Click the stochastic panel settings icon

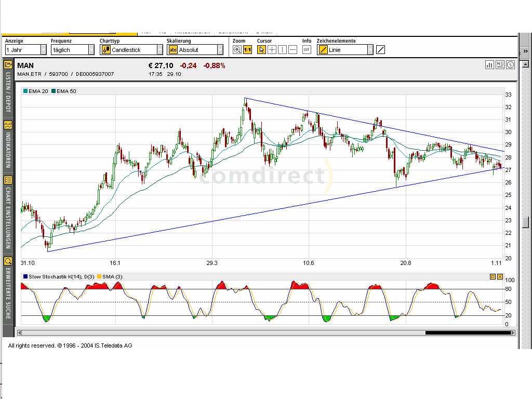pos(493,277)
